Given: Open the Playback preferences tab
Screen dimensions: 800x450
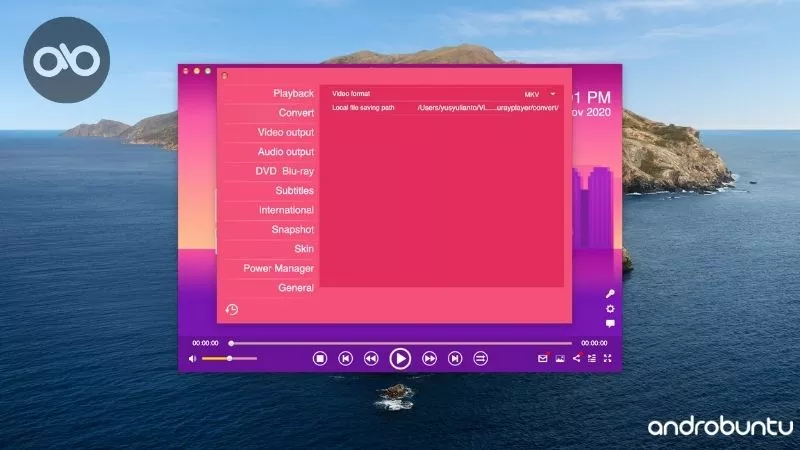Looking at the screenshot, I should click(x=293, y=94).
